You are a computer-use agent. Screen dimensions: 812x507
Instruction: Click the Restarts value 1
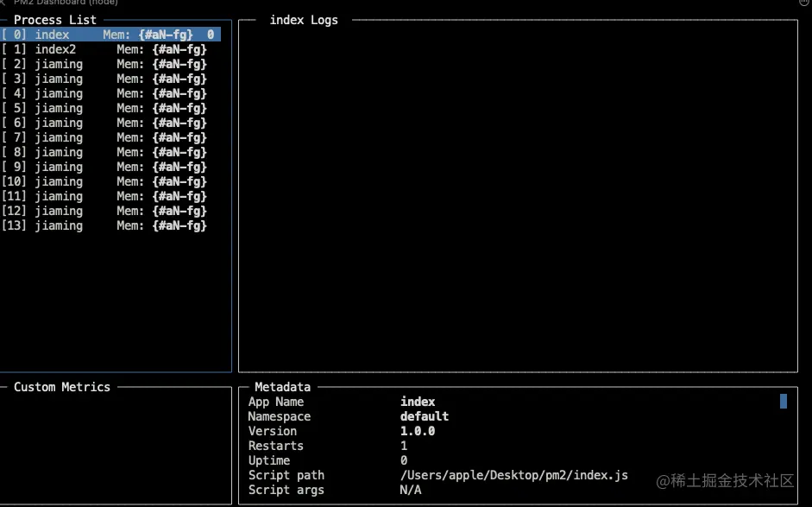pos(404,446)
